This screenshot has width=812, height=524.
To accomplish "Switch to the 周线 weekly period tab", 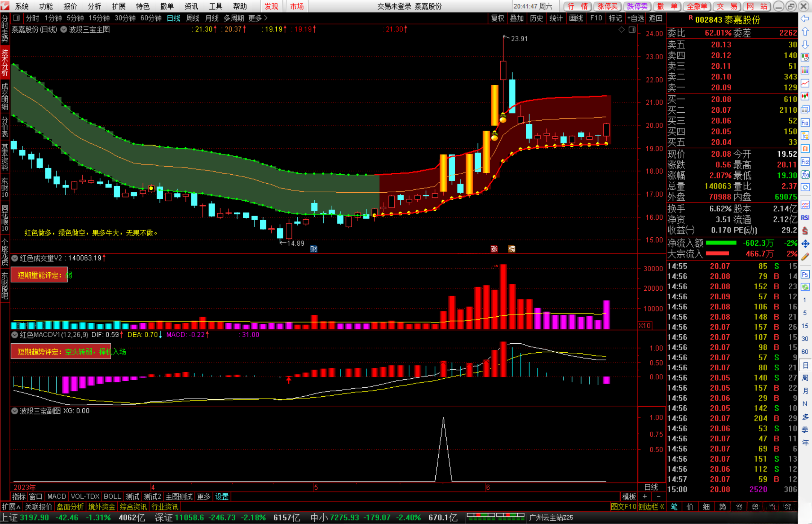I will 192,18.
